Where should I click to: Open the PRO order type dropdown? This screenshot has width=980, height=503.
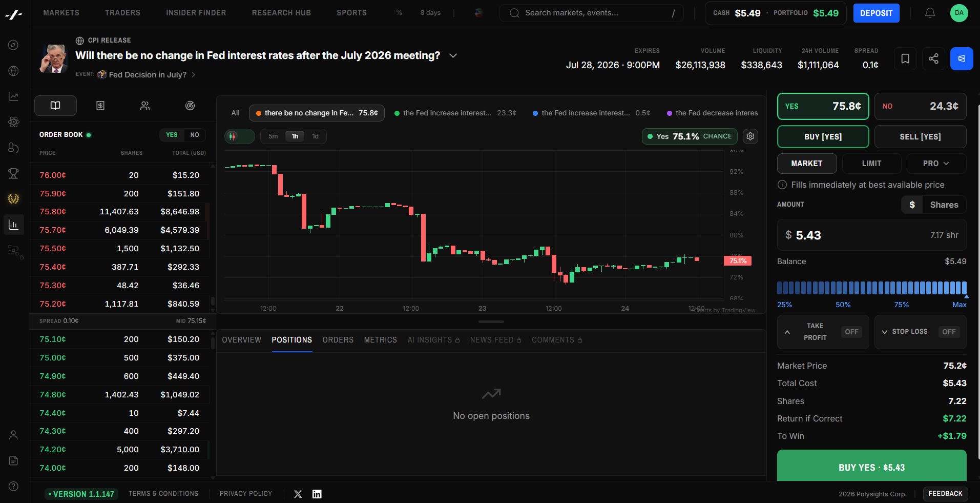tap(936, 164)
